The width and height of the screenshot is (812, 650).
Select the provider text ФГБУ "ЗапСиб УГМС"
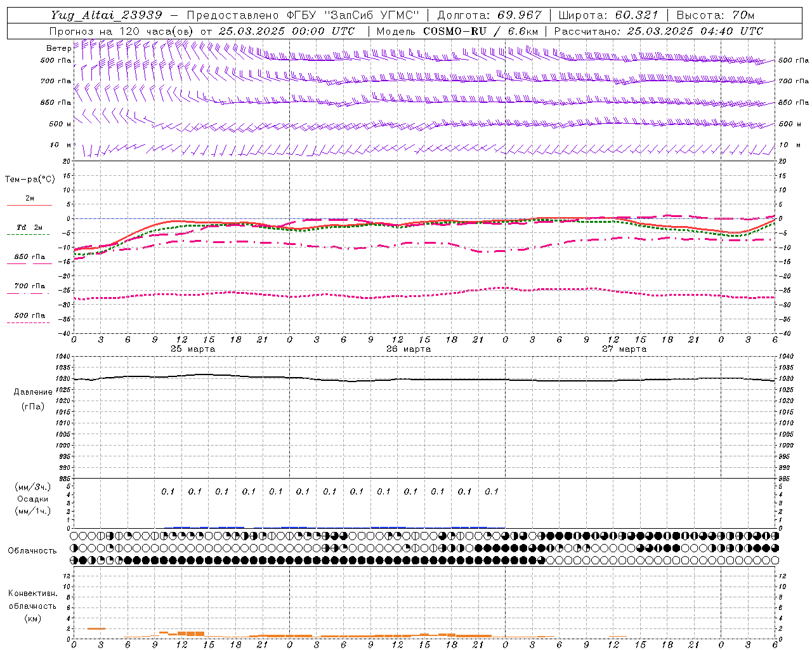[353, 15]
